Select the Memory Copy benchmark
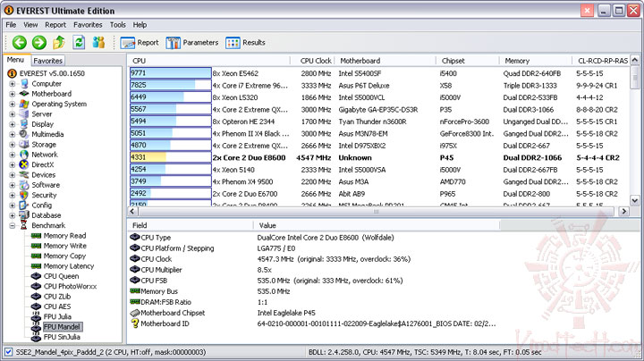The height and width of the screenshot is (361, 644). (64, 256)
